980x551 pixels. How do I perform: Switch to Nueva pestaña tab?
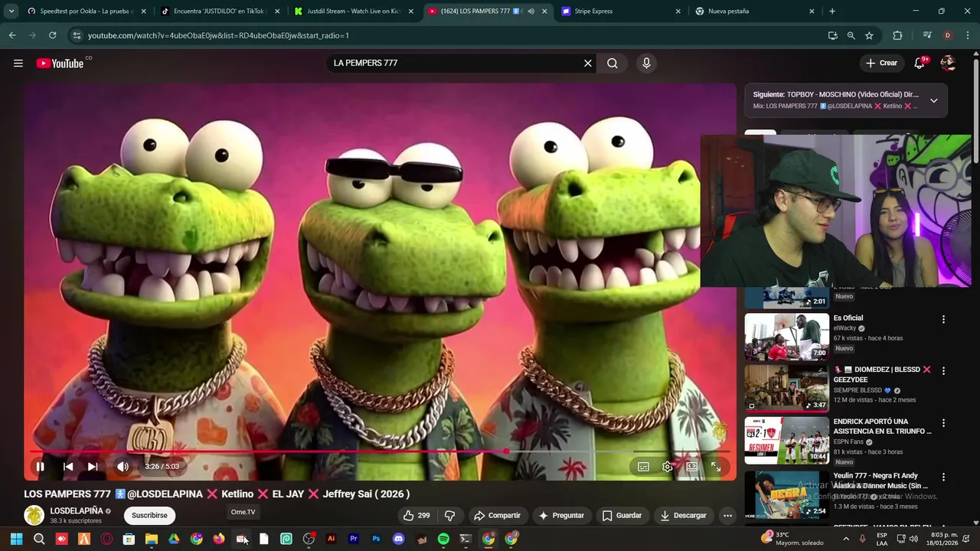[754, 11]
